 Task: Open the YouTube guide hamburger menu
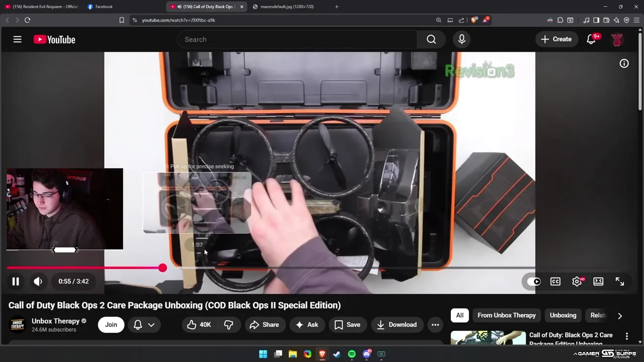(18, 39)
